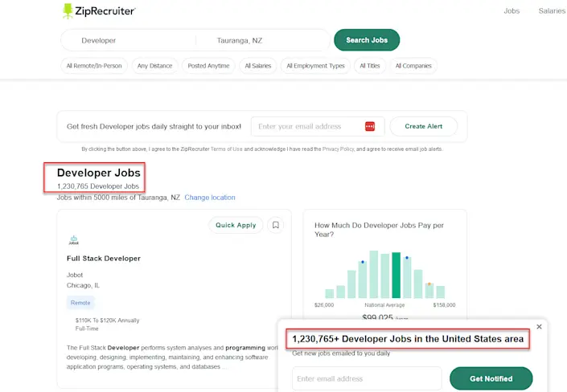This screenshot has width=567, height=392.
Task: Click the $26,000 chart label
Action: (324, 305)
